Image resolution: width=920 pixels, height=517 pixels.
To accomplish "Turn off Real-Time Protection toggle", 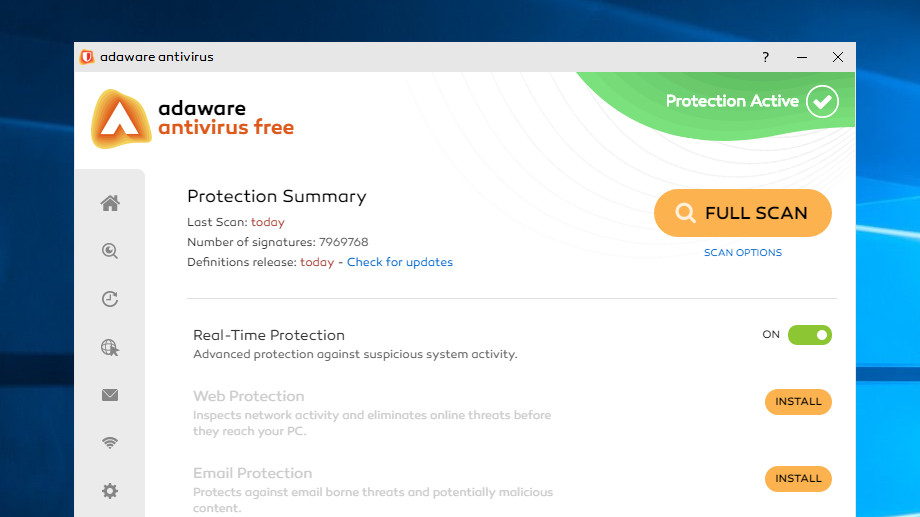I will click(x=810, y=335).
